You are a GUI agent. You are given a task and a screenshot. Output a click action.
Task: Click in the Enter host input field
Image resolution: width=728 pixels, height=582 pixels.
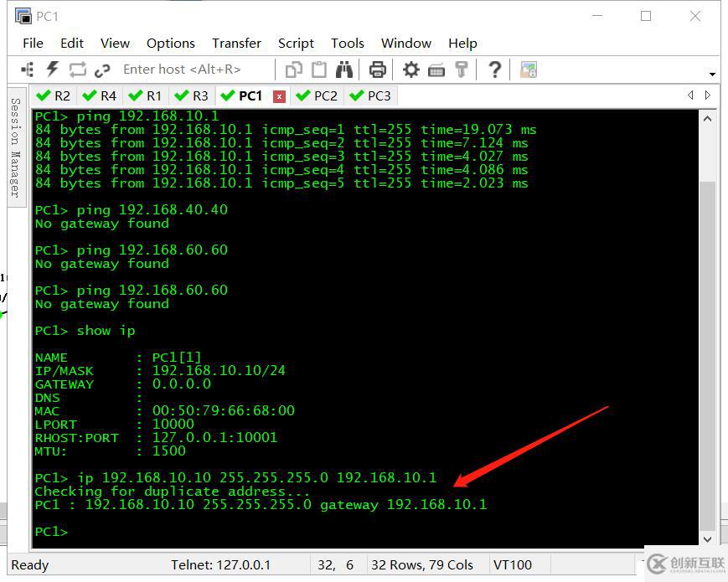pos(195,70)
